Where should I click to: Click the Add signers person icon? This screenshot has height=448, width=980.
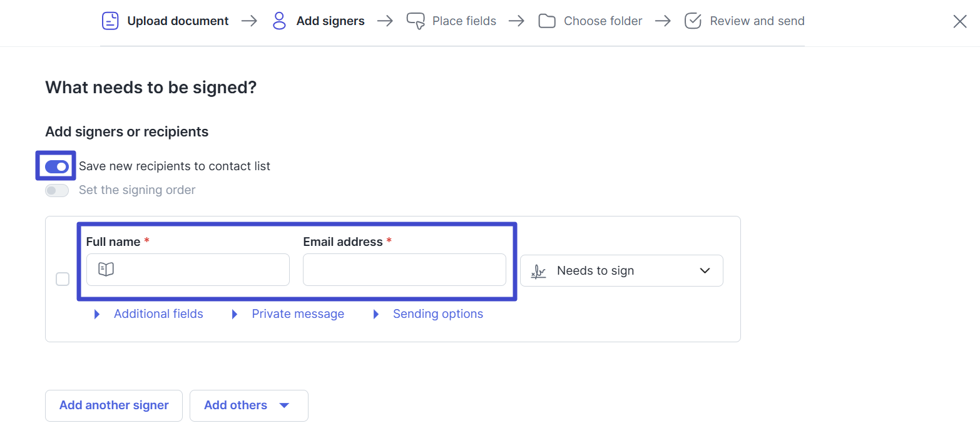(x=279, y=21)
